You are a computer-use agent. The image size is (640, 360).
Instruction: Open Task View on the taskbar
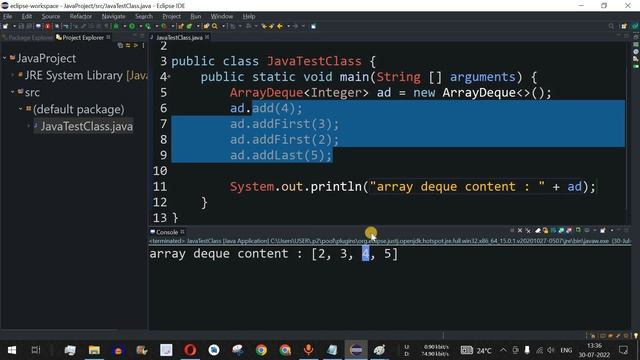coord(36,350)
